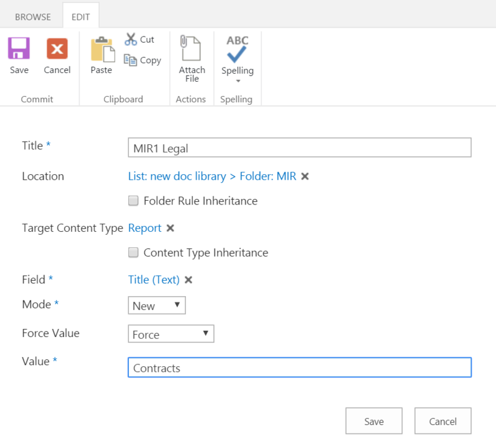Remove the Report content type with X
This screenshot has height=448, width=496.
click(x=170, y=228)
